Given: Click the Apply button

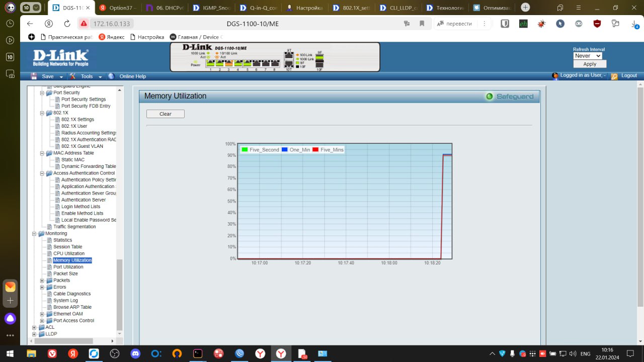Looking at the screenshot, I should tap(590, 64).
